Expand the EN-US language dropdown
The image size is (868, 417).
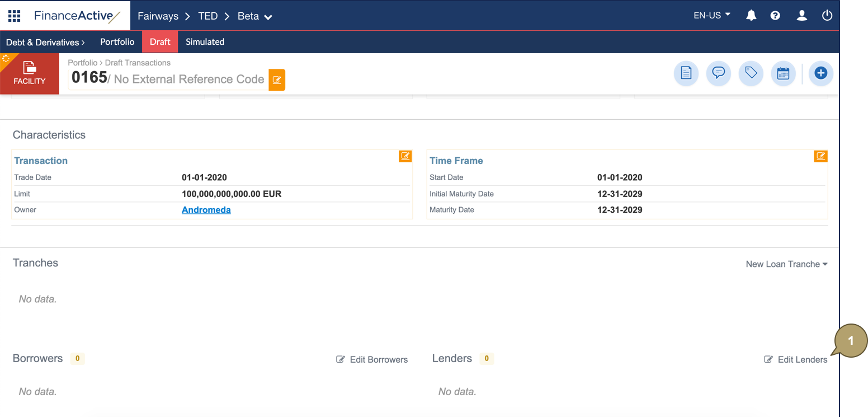(x=711, y=16)
